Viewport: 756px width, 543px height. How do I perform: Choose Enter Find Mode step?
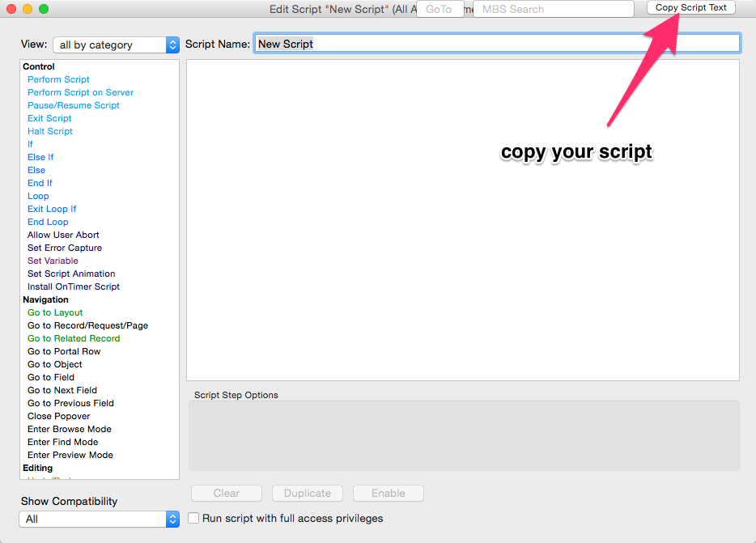(62, 442)
